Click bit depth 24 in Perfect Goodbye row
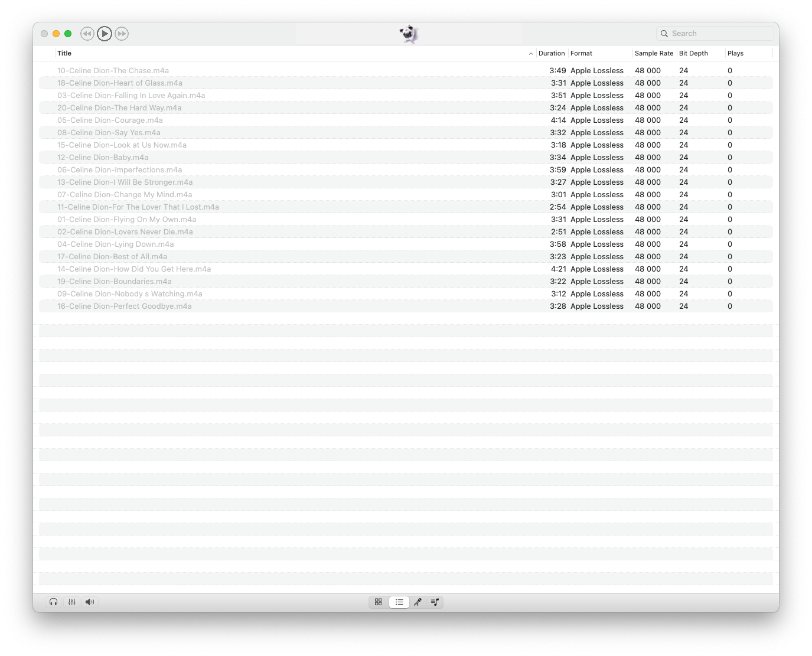 point(684,306)
